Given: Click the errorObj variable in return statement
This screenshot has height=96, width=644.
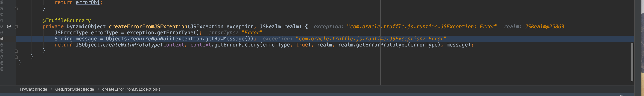Looking at the screenshot, I should coord(87,3).
